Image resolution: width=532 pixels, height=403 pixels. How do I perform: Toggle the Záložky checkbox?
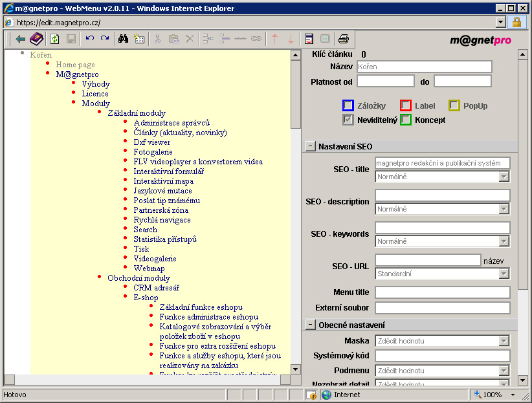348,105
